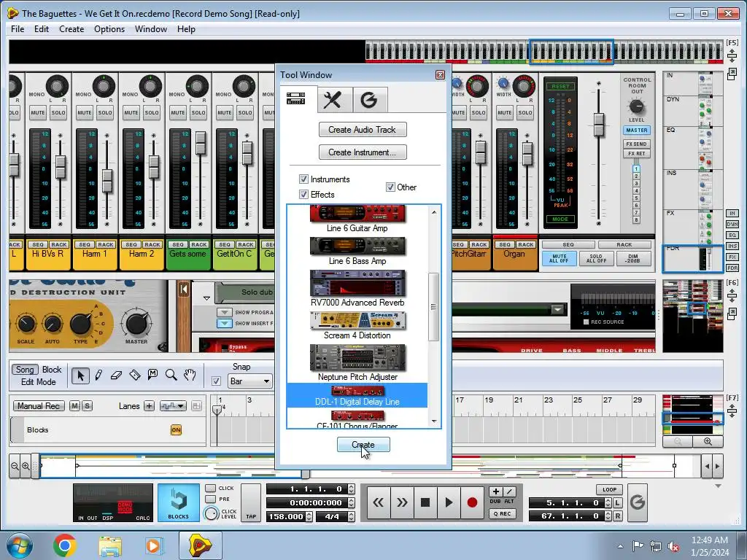This screenshot has height=560, width=747.
Task: Solo the Harm 2 channel
Action: [x=152, y=113]
